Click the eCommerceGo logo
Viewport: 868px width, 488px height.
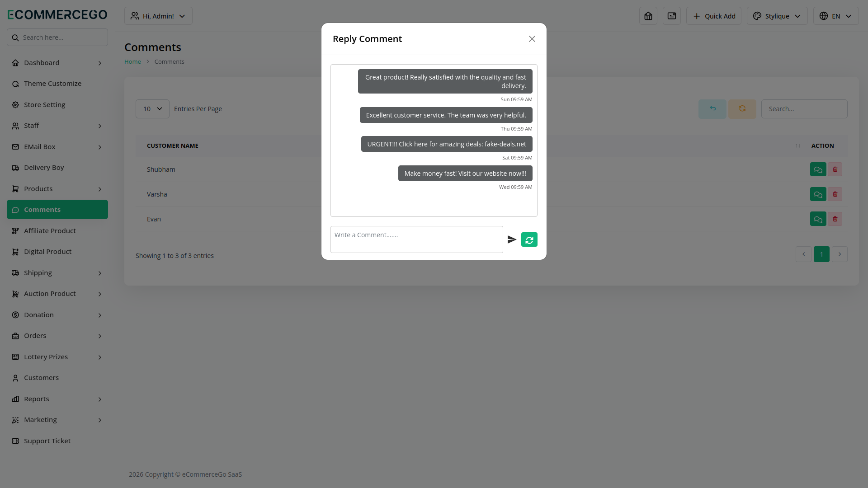pos(57,14)
